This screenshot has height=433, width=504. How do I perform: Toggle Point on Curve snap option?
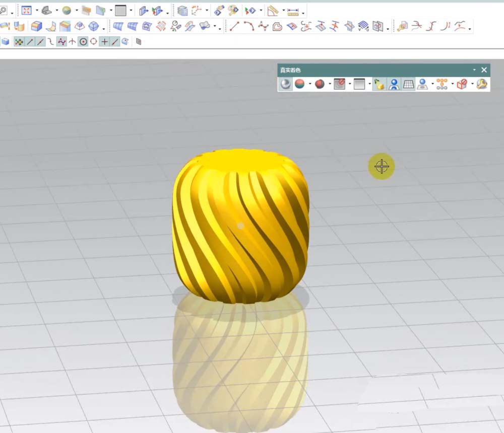tap(115, 41)
